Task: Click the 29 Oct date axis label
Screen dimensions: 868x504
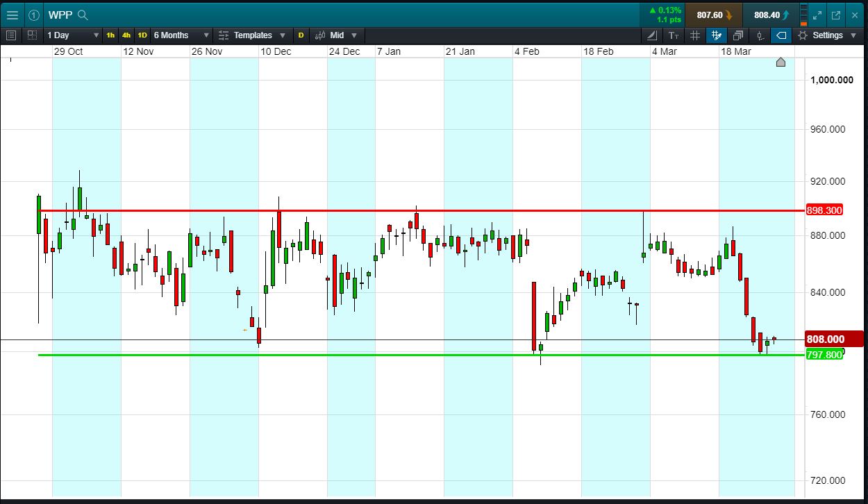Action: [68, 51]
